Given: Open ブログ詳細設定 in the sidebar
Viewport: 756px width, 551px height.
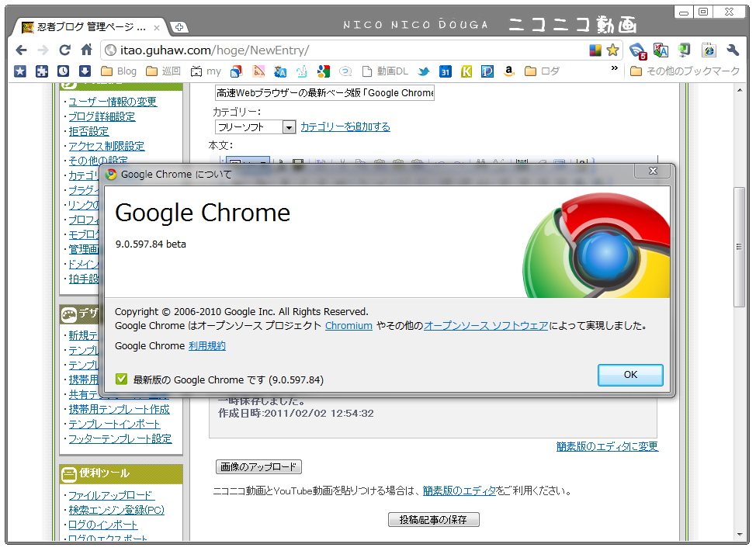Looking at the screenshot, I should click(x=102, y=116).
